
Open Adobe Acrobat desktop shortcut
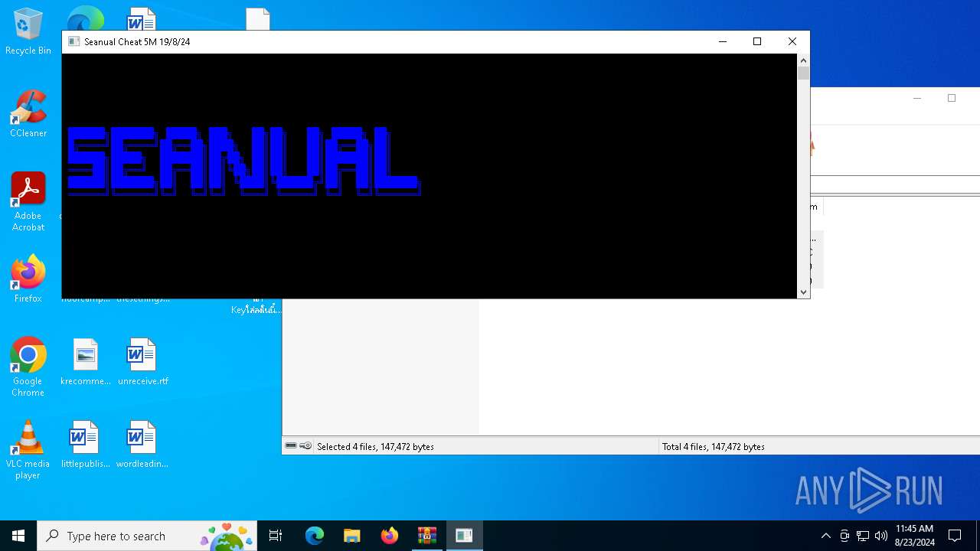(x=28, y=201)
